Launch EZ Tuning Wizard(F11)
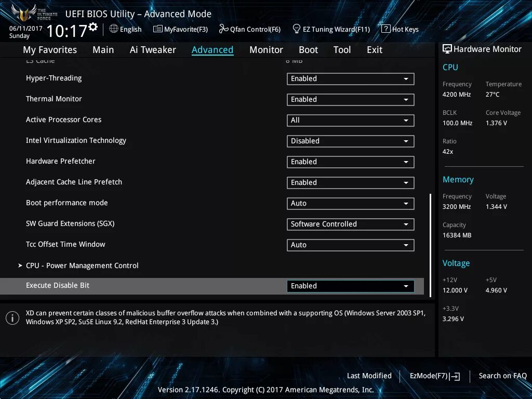This screenshot has height=399, width=532. (331, 29)
